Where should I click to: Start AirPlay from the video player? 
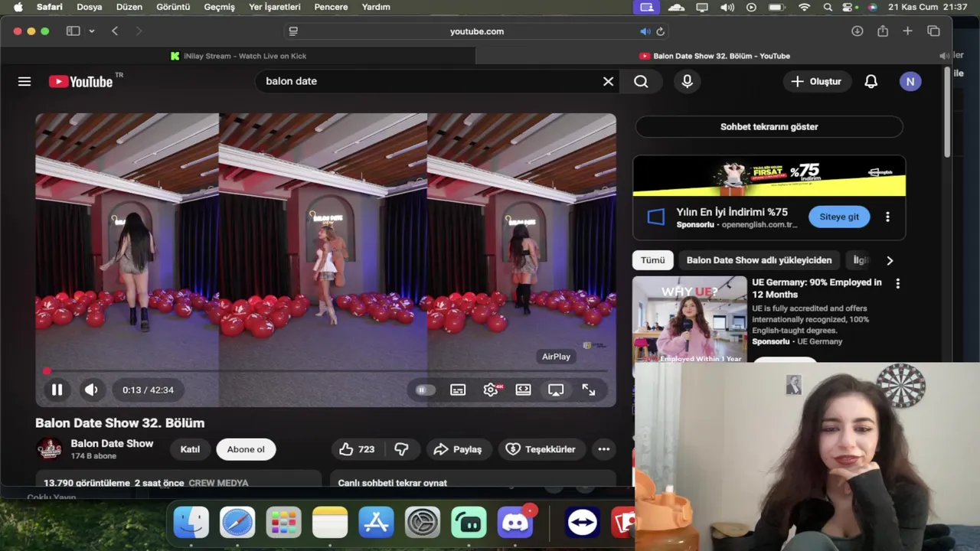coord(556,390)
